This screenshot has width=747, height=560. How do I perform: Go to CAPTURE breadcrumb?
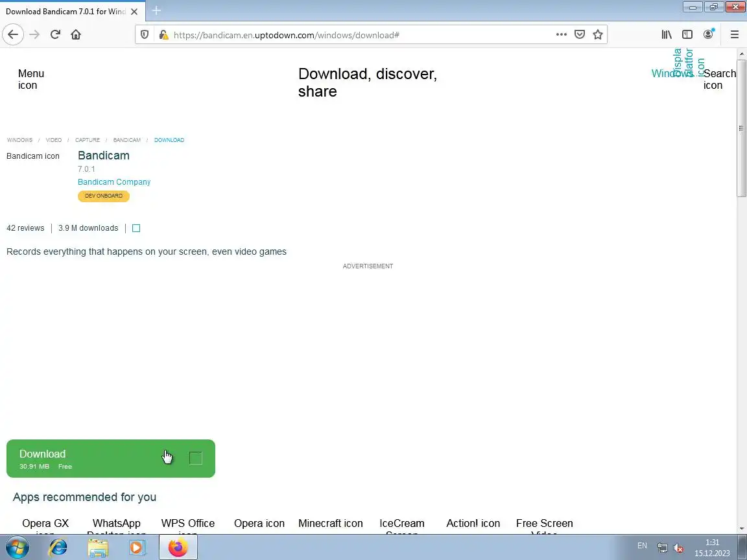click(88, 140)
